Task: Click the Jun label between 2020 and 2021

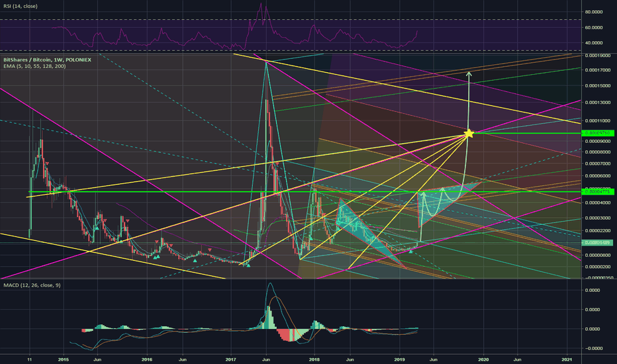Action: coord(518,359)
